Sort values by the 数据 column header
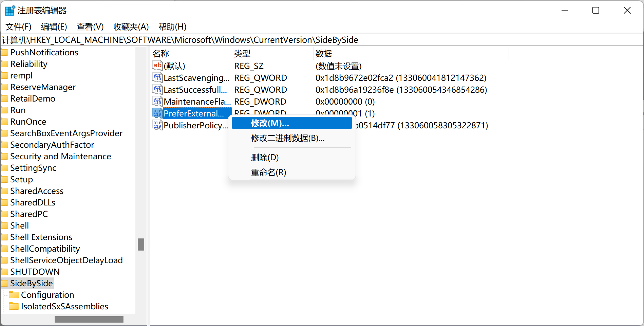The width and height of the screenshot is (644, 326). pos(411,53)
